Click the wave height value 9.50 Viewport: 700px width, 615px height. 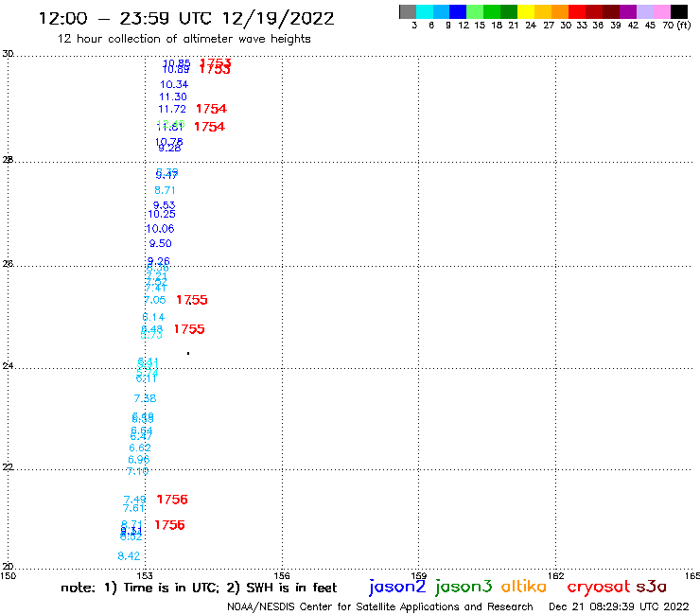tap(160, 243)
